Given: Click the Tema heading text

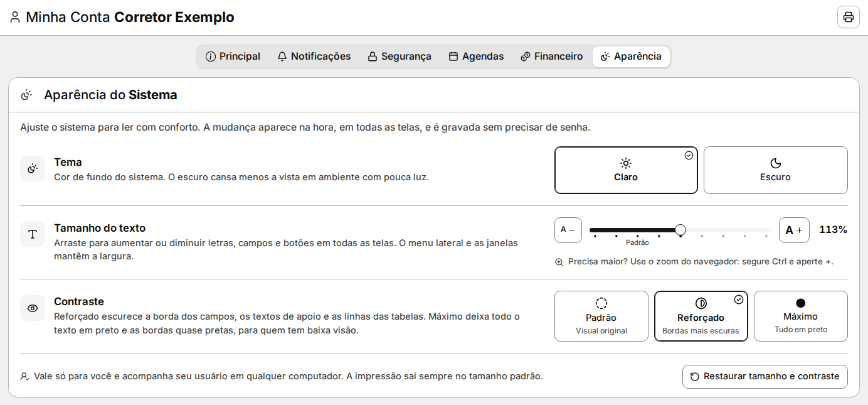Looking at the screenshot, I should click(68, 162).
